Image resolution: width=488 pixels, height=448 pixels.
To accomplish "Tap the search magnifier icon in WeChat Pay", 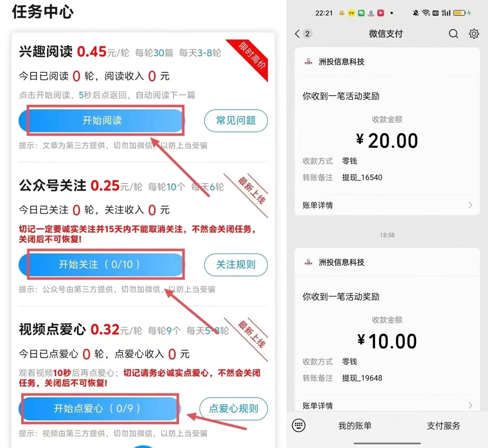I will coord(453,34).
